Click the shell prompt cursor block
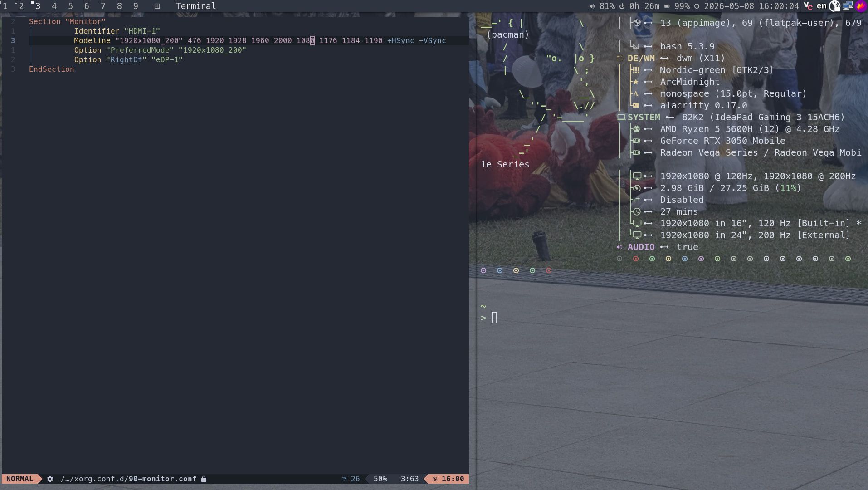 tap(494, 318)
